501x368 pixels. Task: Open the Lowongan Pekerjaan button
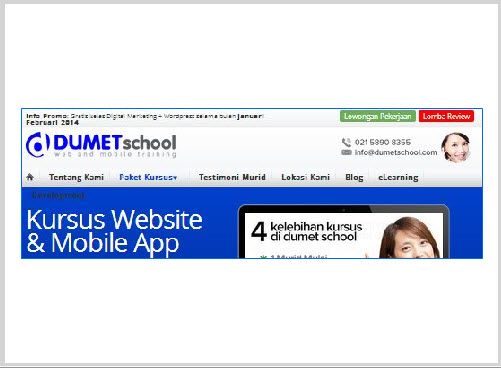378,116
